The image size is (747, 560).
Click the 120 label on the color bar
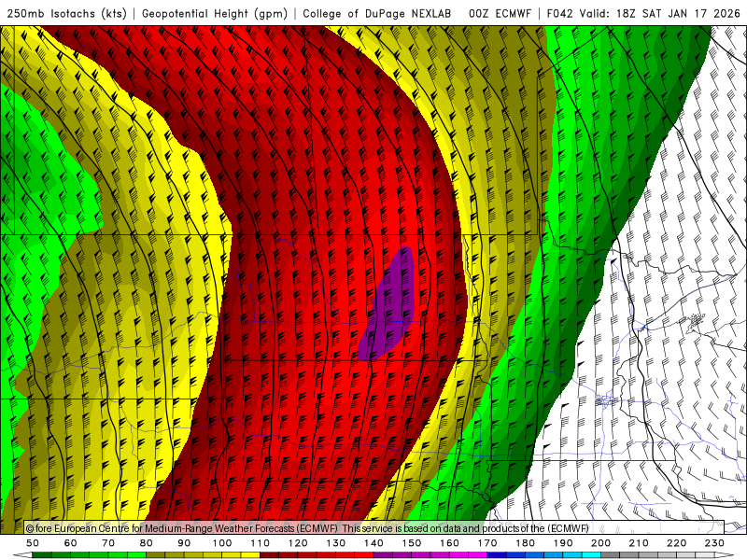click(298, 543)
